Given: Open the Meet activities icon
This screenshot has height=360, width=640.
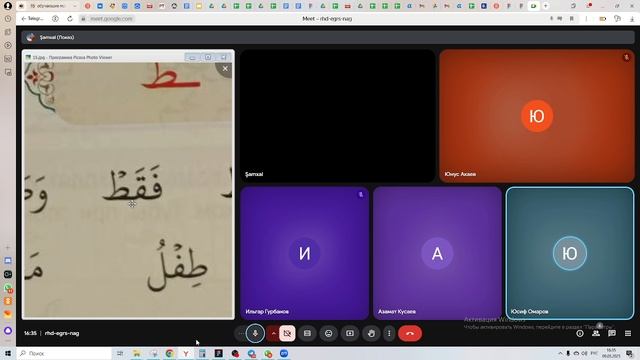Looking at the screenshot, I should click(x=628, y=333).
